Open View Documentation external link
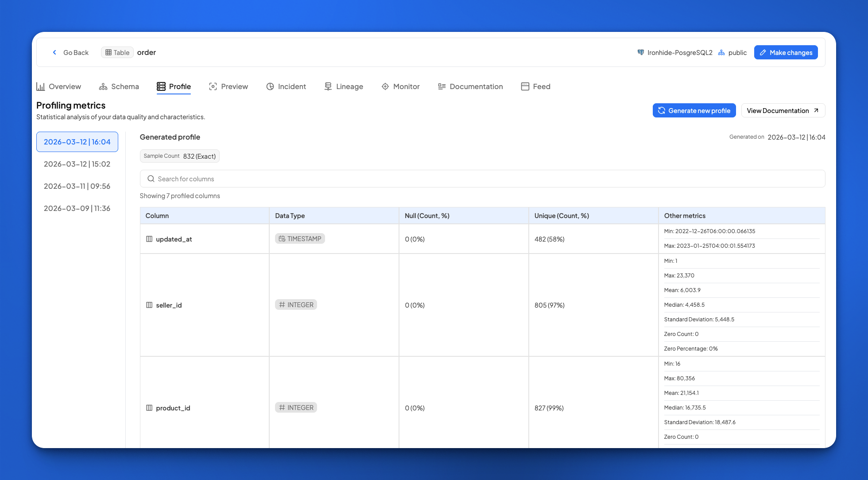The image size is (868, 480). point(783,110)
